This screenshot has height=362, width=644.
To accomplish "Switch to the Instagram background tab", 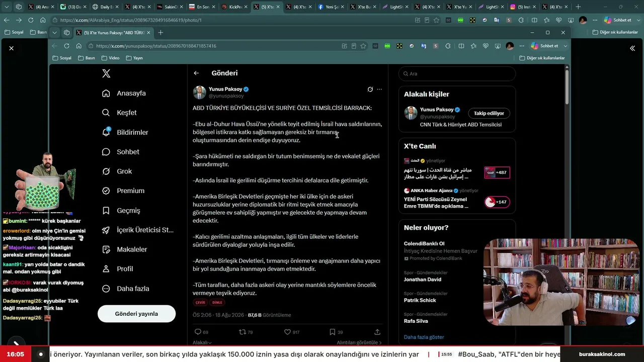I will (x=523, y=7).
